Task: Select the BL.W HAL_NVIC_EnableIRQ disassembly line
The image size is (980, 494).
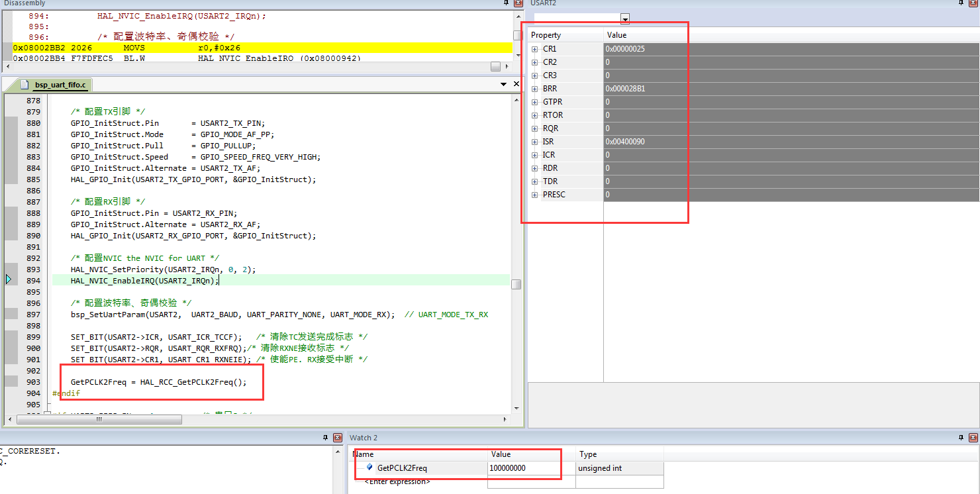Action: click(262, 58)
